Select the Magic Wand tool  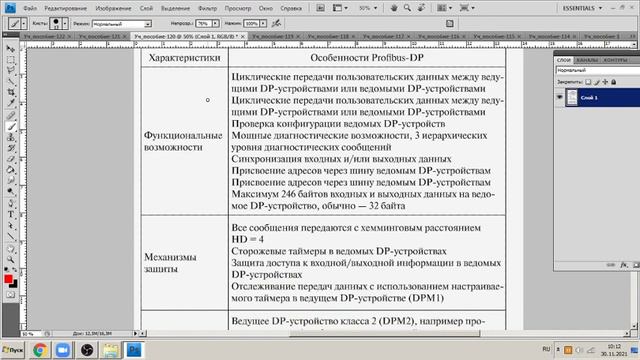click(11, 81)
